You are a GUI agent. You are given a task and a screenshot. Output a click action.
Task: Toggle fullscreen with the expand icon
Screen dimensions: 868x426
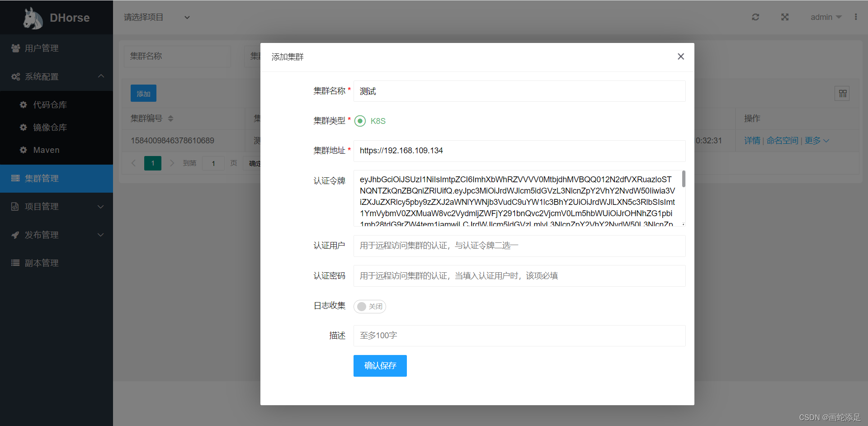(785, 17)
